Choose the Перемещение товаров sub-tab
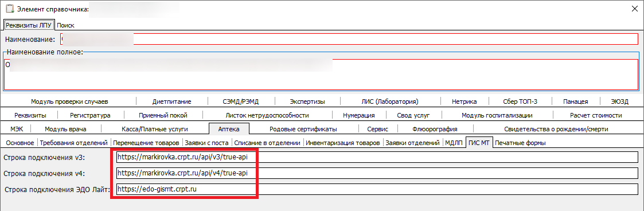Screen dimensions: 644x211 (x=146, y=143)
